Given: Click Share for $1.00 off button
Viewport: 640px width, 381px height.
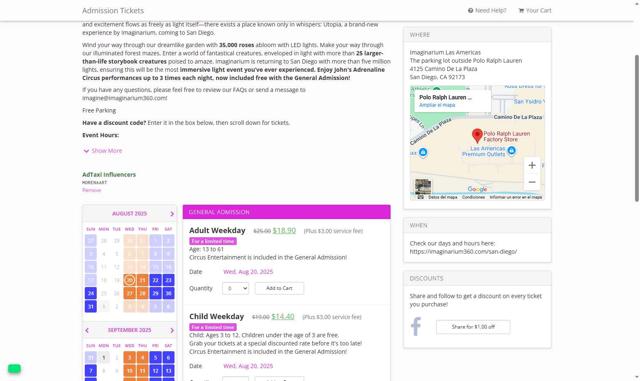Looking at the screenshot, I should (x=473, y=327).
